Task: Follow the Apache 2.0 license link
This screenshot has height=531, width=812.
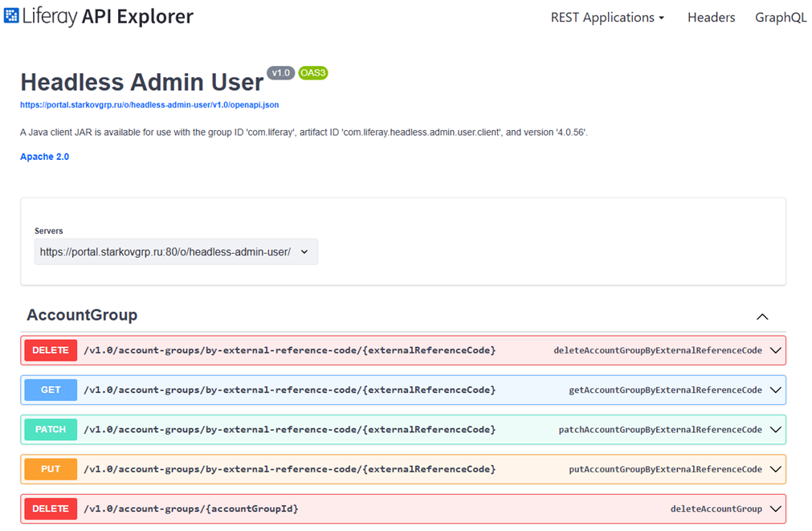Action: pyautogui.click(x=44, y=157)
